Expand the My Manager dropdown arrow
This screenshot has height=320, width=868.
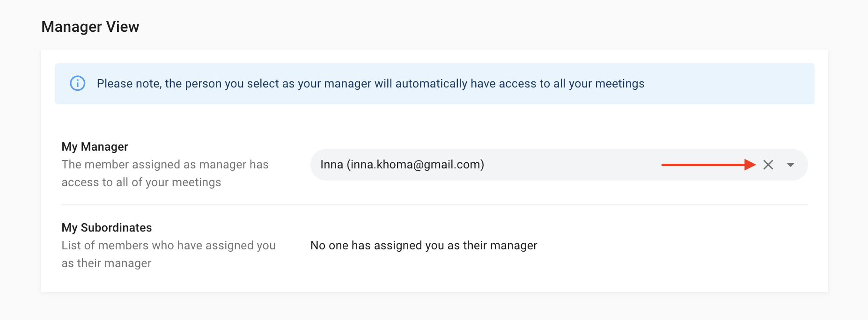point(791,165)
